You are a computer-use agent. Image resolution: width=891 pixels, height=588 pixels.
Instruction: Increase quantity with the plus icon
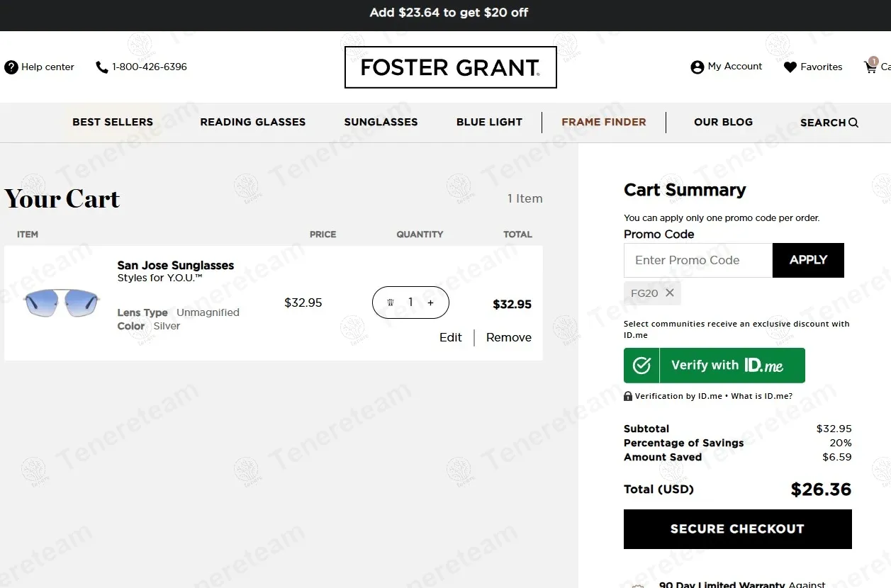click(430, 303)
